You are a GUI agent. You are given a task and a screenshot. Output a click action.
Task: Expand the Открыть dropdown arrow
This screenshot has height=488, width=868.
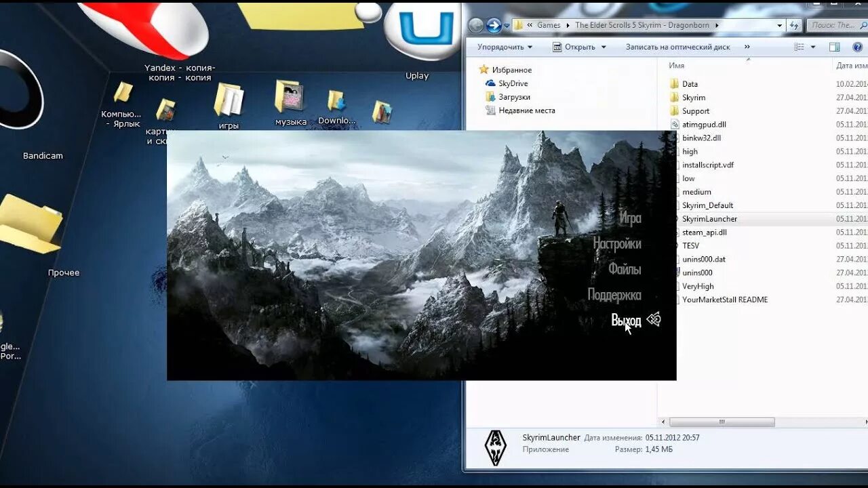tap(602, 47)
